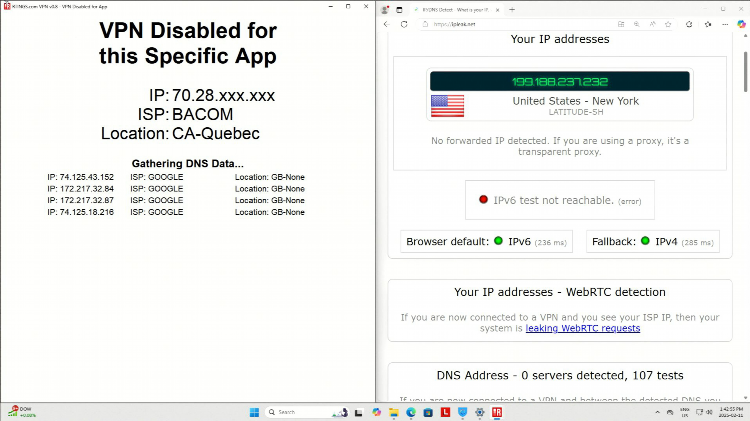This screenshot has width=750, height=421.
Task: Click the IP 70.28.xxx.xxx value
Action: coord(223,95)
